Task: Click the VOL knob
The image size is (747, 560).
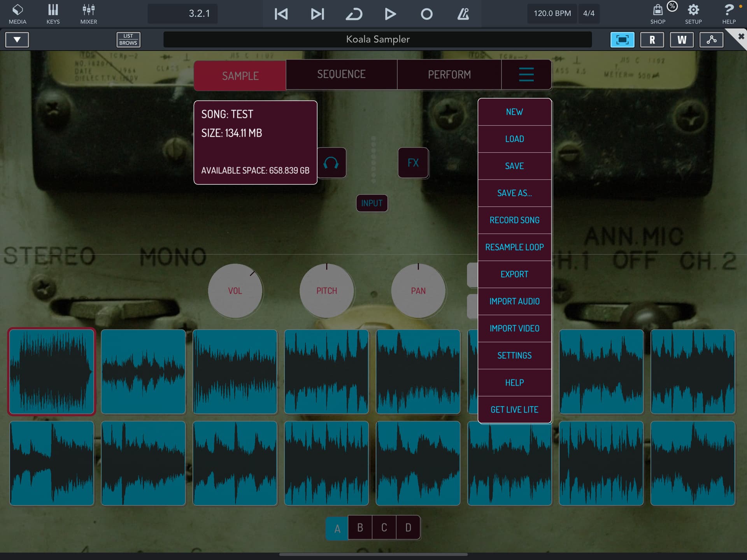Action: tap(235, 291)
